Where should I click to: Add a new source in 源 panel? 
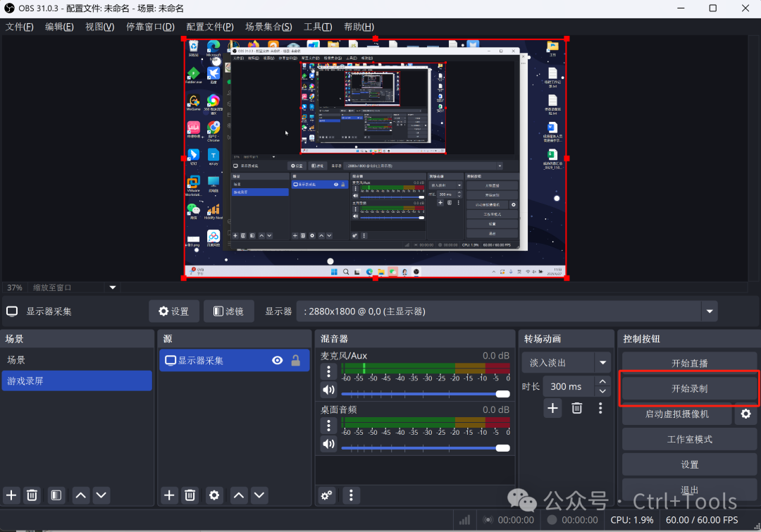point(169,495)
